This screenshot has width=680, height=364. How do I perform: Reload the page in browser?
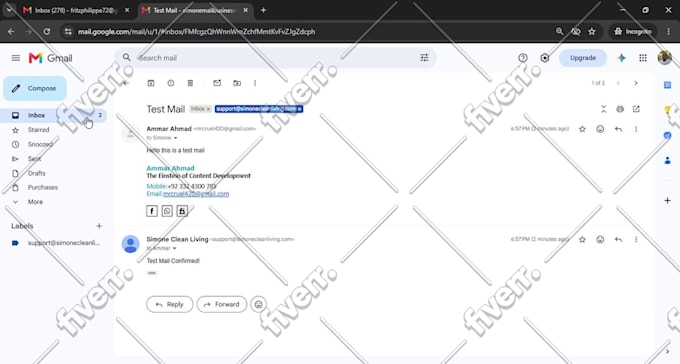[47, 31]
